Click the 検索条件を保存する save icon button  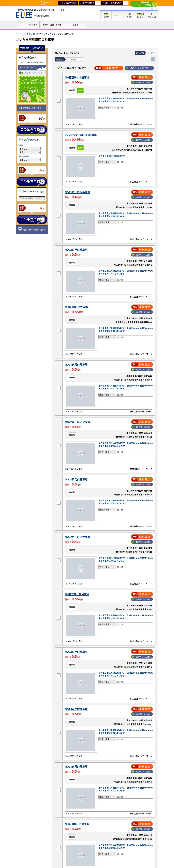[32, 72]
